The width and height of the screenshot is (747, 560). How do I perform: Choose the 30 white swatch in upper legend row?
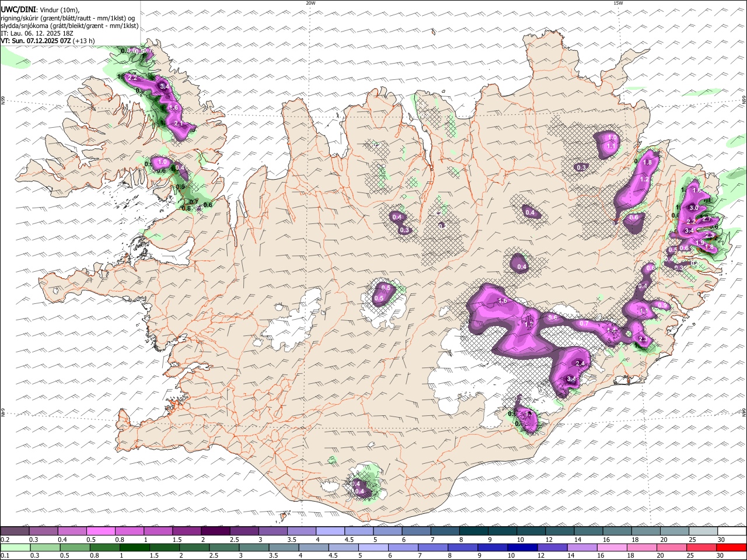pos(732,531)
